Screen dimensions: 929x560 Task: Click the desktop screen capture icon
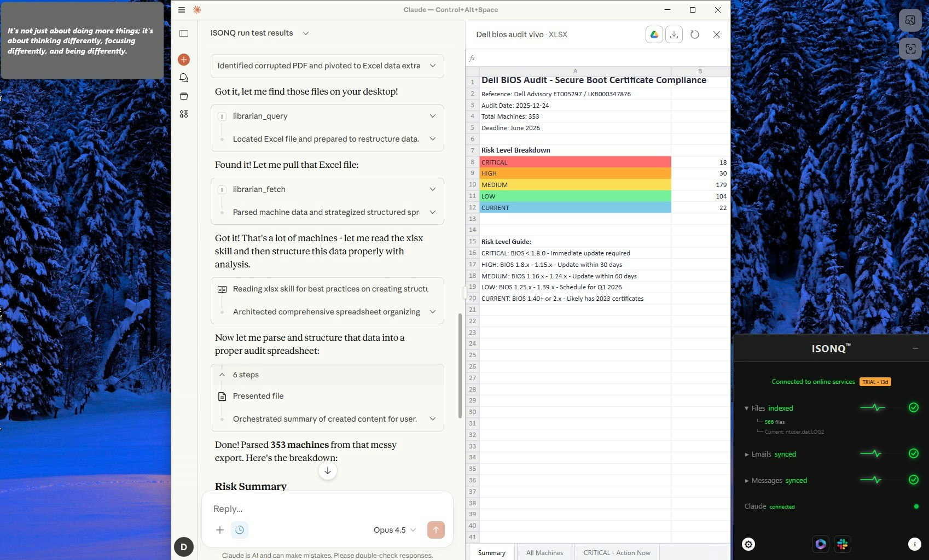coord(910,49)
